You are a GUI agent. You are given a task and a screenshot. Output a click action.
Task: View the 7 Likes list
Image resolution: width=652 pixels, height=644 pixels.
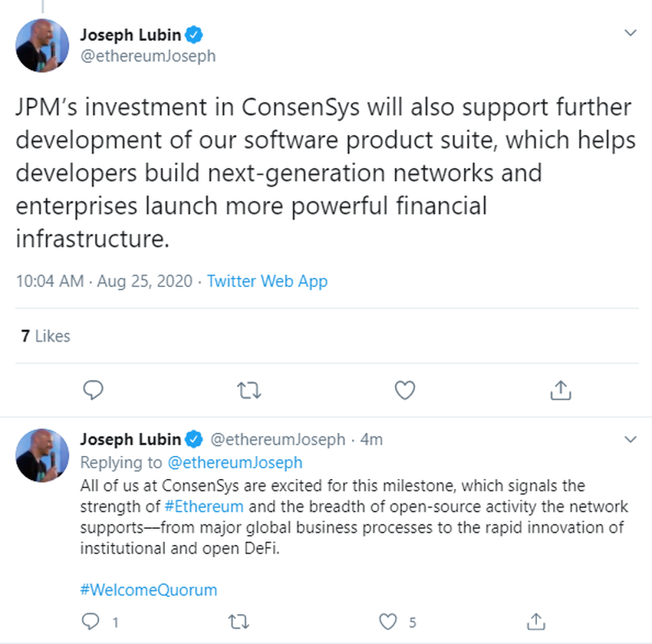[46, 336]
